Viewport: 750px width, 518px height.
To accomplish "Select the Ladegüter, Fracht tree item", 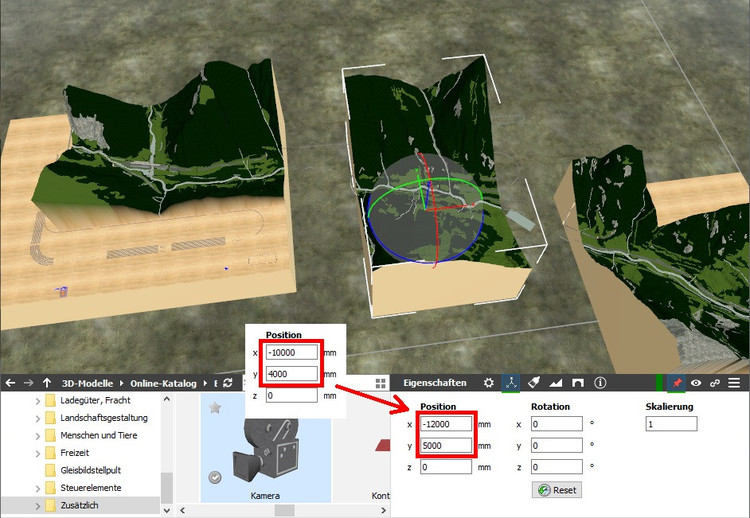I will coord(95,400).
